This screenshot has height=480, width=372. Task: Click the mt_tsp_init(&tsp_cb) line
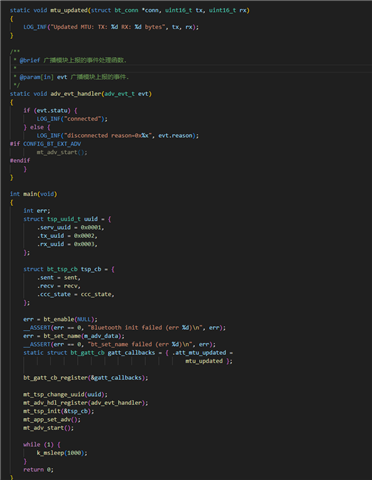coord(59,411)
